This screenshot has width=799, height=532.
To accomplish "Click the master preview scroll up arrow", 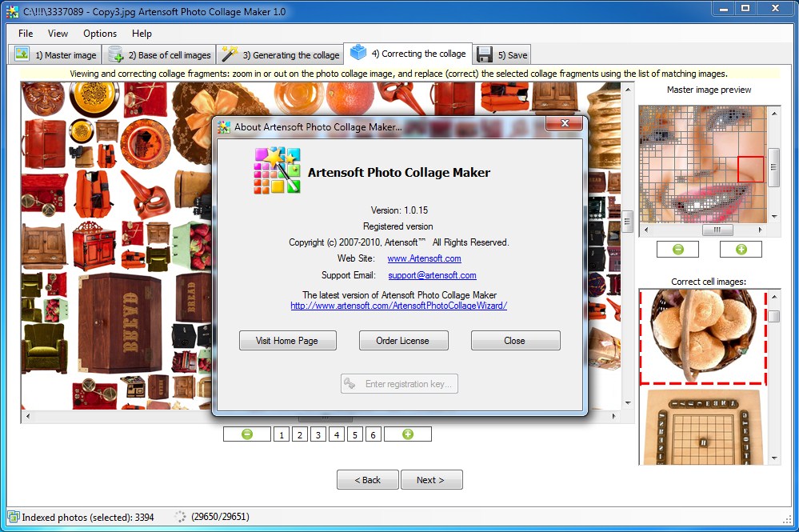I will click(x=773, y=113).
